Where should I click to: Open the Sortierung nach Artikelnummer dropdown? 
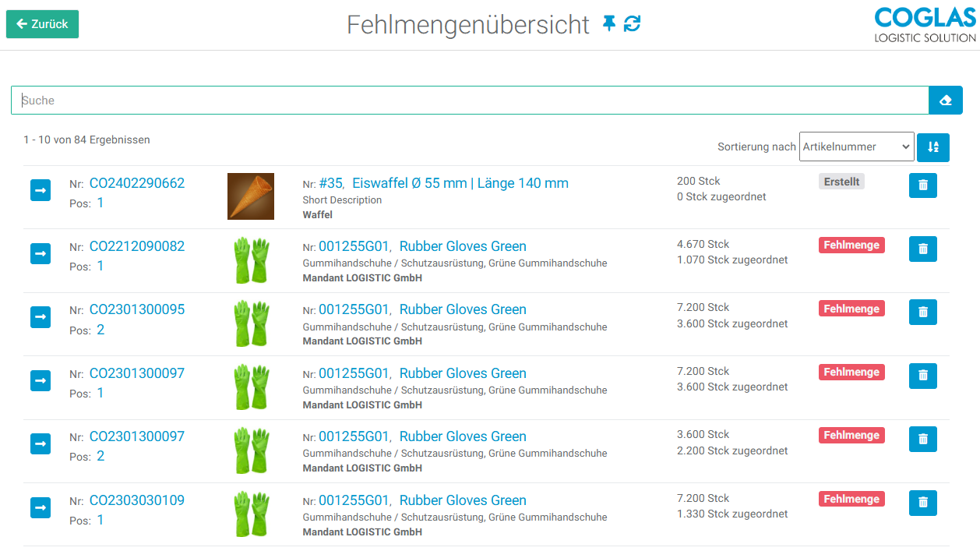(856, 147)
